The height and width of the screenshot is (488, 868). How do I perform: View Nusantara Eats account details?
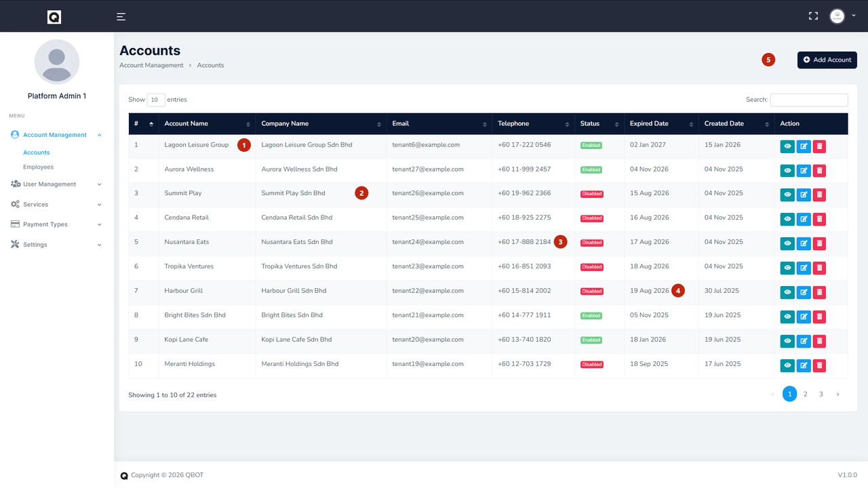(x=787, y=244)
